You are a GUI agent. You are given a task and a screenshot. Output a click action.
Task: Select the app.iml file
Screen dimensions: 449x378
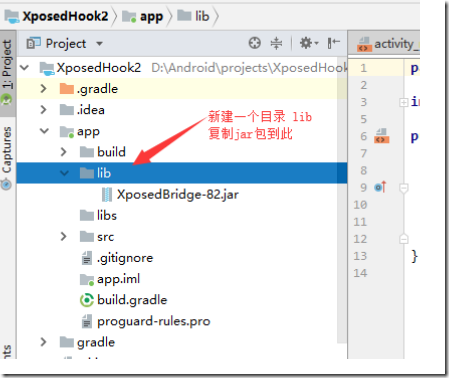pos(182,279)
